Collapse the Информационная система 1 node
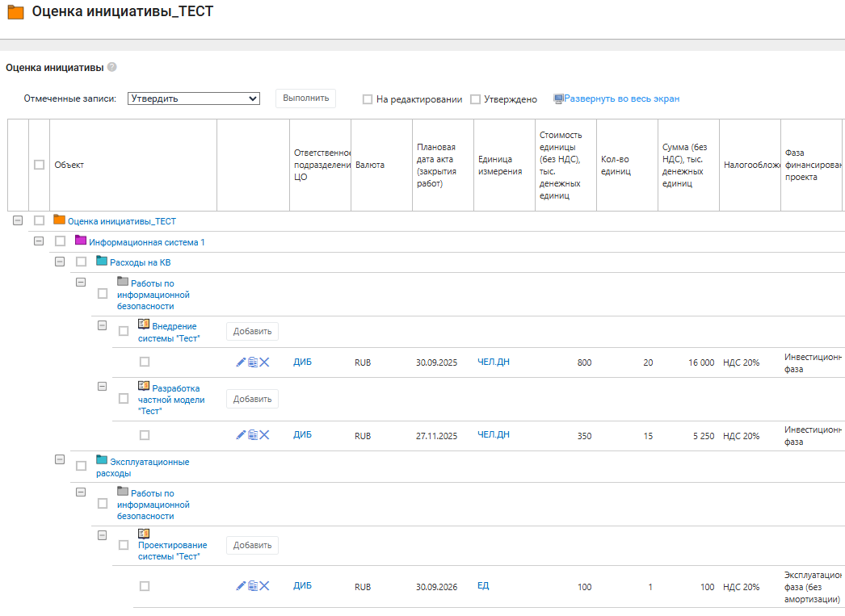 [x=39, y=241]
